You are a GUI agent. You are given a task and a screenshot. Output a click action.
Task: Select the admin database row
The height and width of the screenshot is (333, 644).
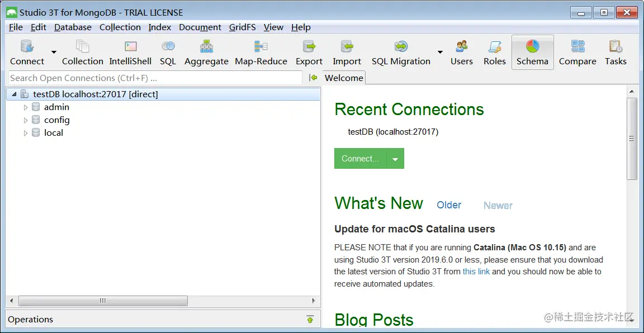click(163, 107)
